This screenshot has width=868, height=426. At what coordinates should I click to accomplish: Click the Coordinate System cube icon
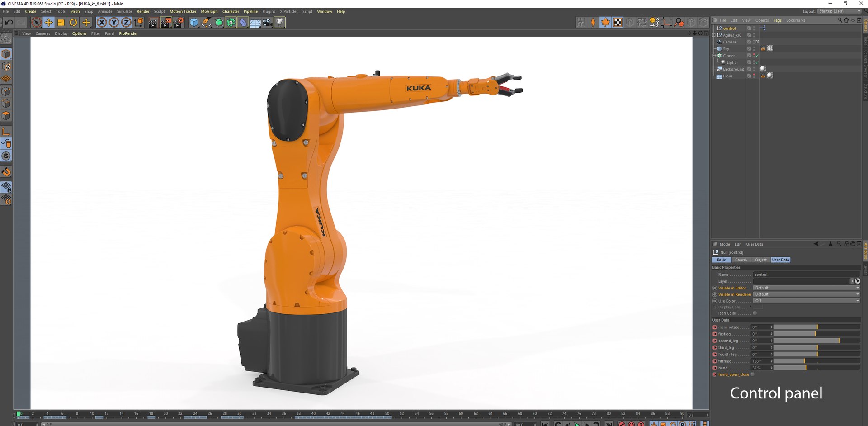tap(139, 22)
